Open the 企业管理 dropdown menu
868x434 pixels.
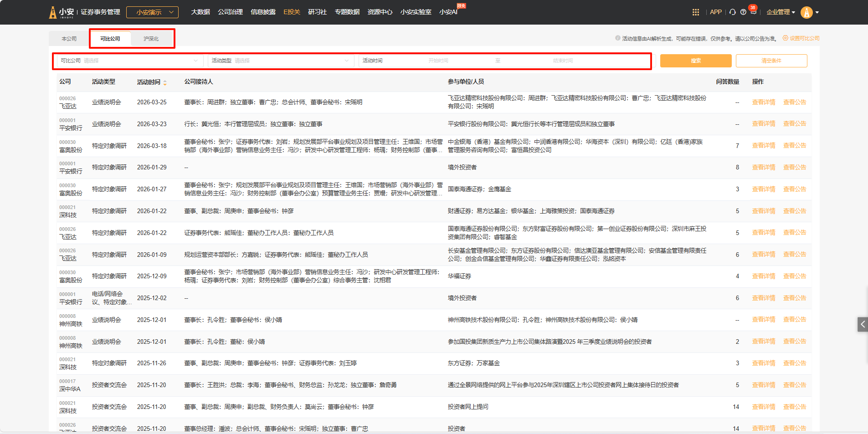(x=781, y=12)
